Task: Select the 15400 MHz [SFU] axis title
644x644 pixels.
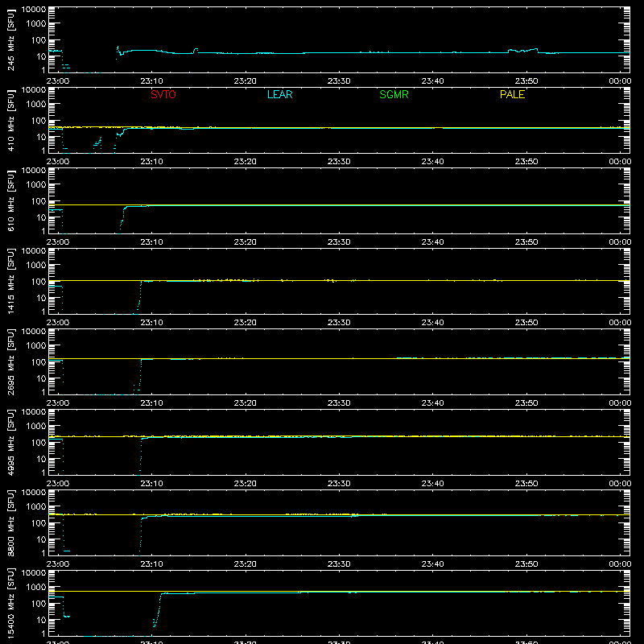Action: [10, 603]
